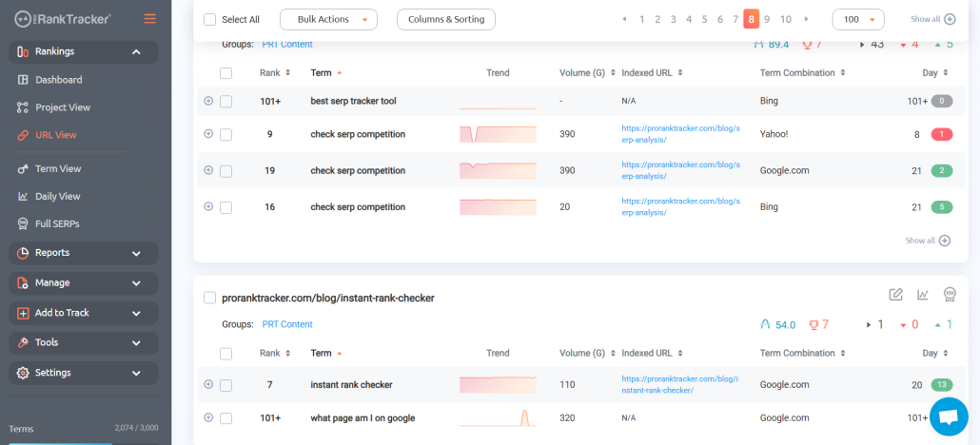Open Full SERPs in the sidebar
The height and width of the screenshot is (445, 980).
tap(57, 223)
